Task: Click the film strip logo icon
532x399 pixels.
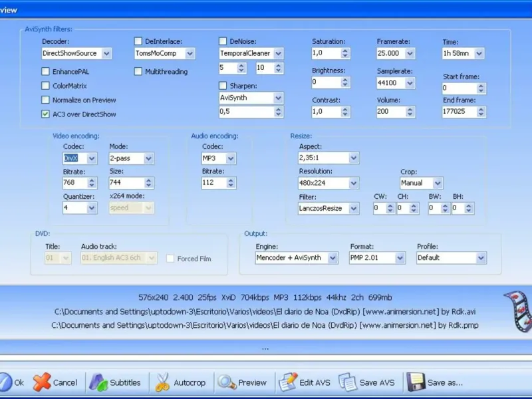Action: (518, 311)
